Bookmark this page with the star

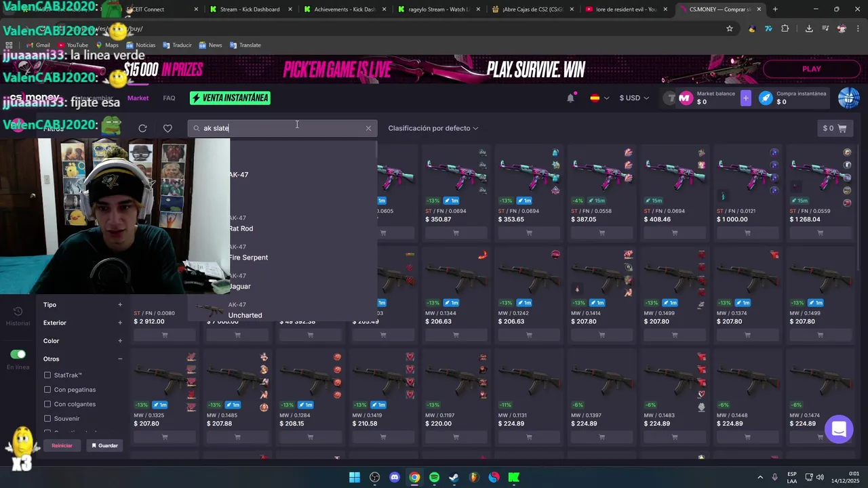coord(730,28)
